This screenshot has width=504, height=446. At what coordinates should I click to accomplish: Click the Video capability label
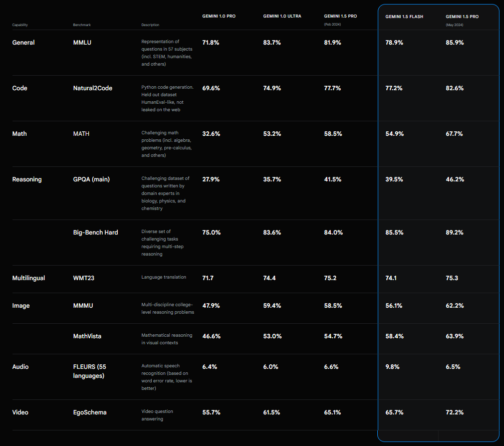pos(20,412)
